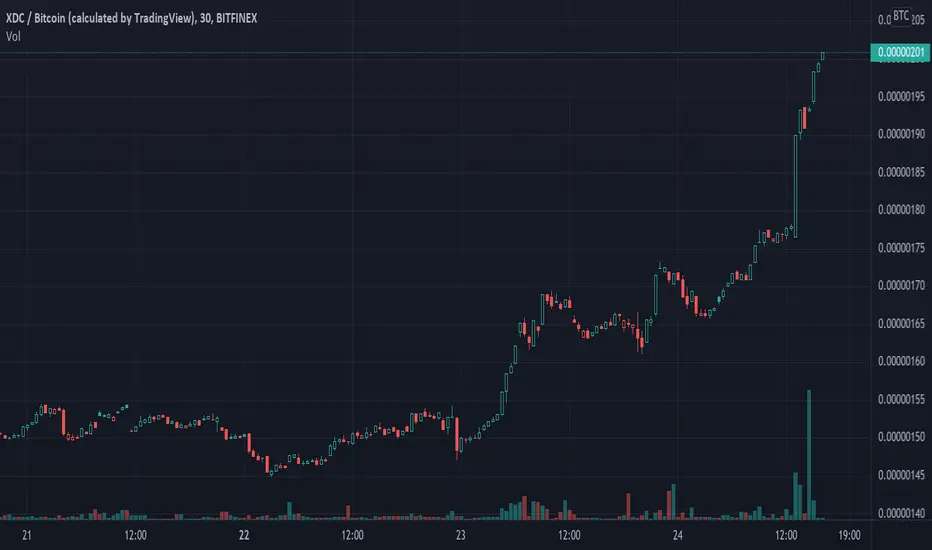Click the 0.00000185 price axis label
This screenshot has height=550, width=932.
point(901,172)
